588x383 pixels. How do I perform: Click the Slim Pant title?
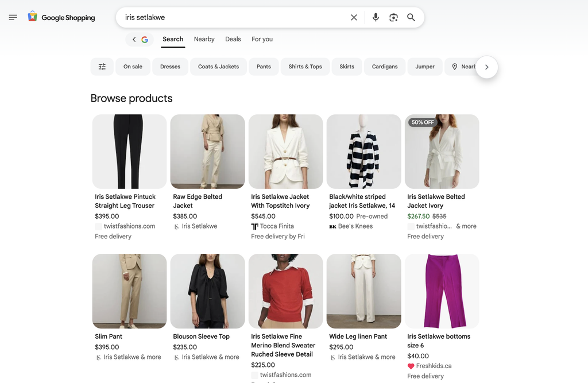coord(109,336)
